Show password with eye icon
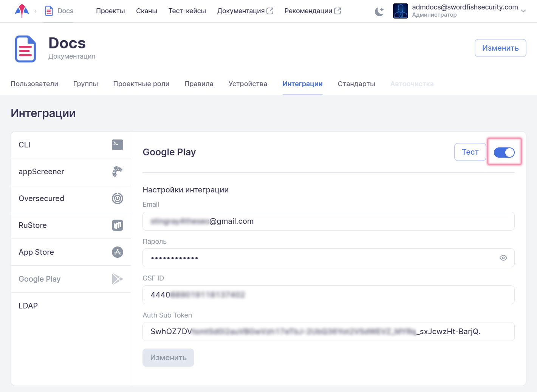537x392 pixels. point(503,258)
